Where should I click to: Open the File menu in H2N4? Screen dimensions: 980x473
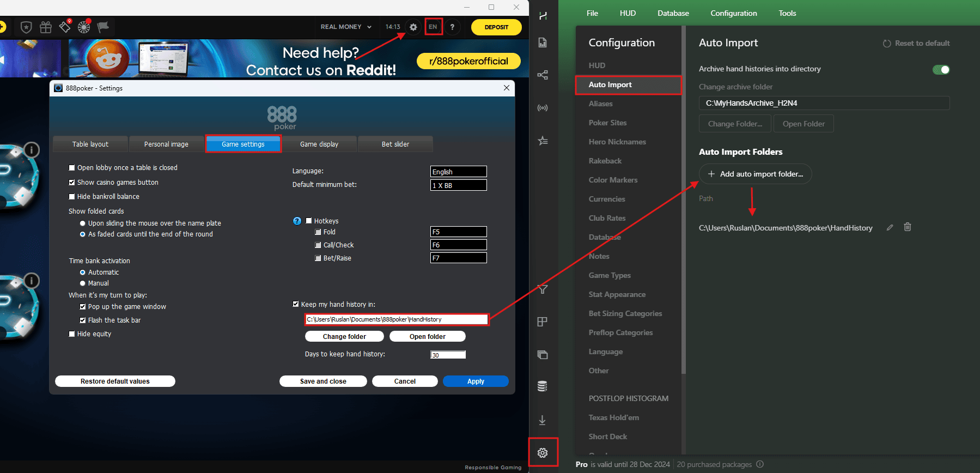coord(592,13)
